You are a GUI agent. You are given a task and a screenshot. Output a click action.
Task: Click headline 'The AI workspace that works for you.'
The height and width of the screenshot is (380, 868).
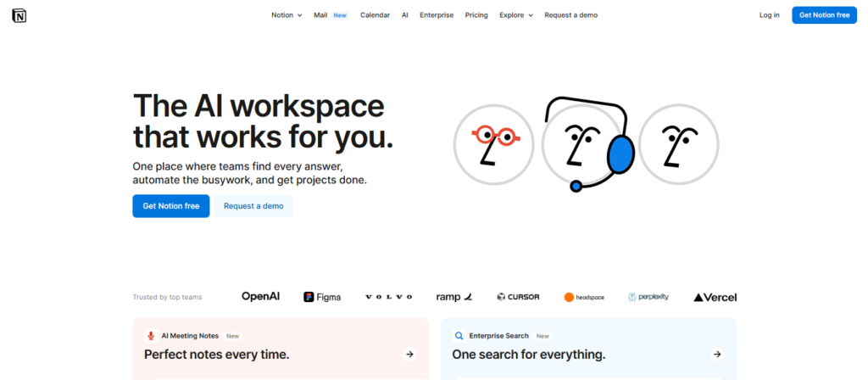point(264,120)
